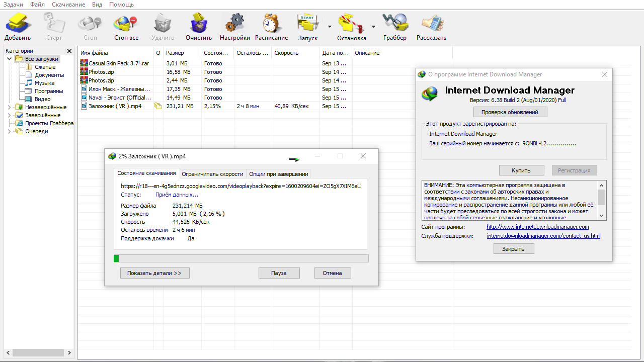Open the Запуск dropdown arrow
Viewport: 644px width, 362px height.
330,26
